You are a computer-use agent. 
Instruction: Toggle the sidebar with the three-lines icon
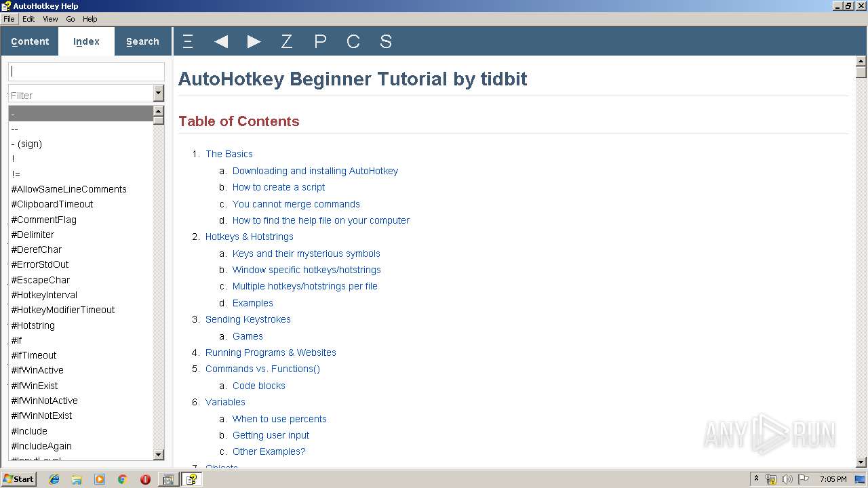(188, 42)
